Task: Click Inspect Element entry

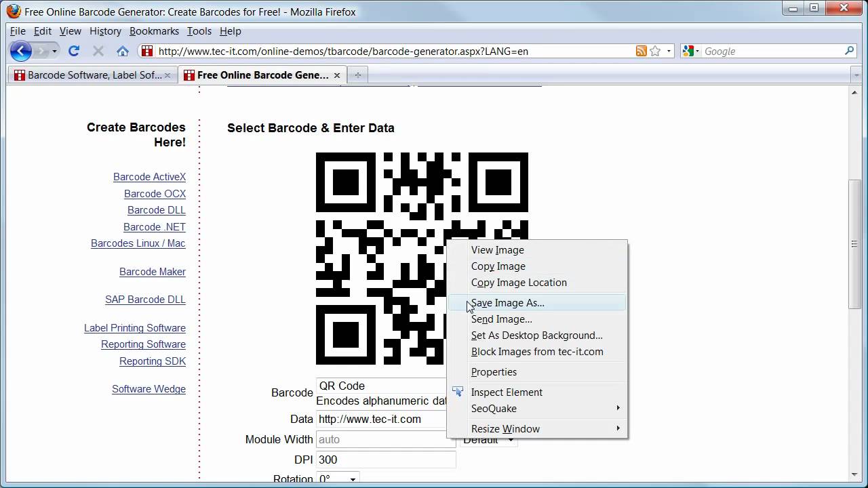Action: (x=537, y=392)
